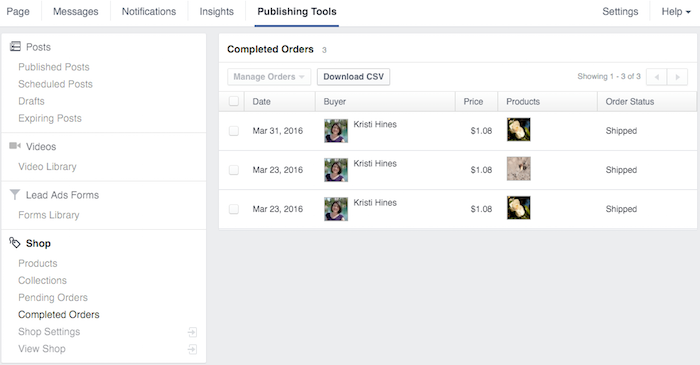Click the Videos heading text
The image size is (700, 365).
[41, 146]
